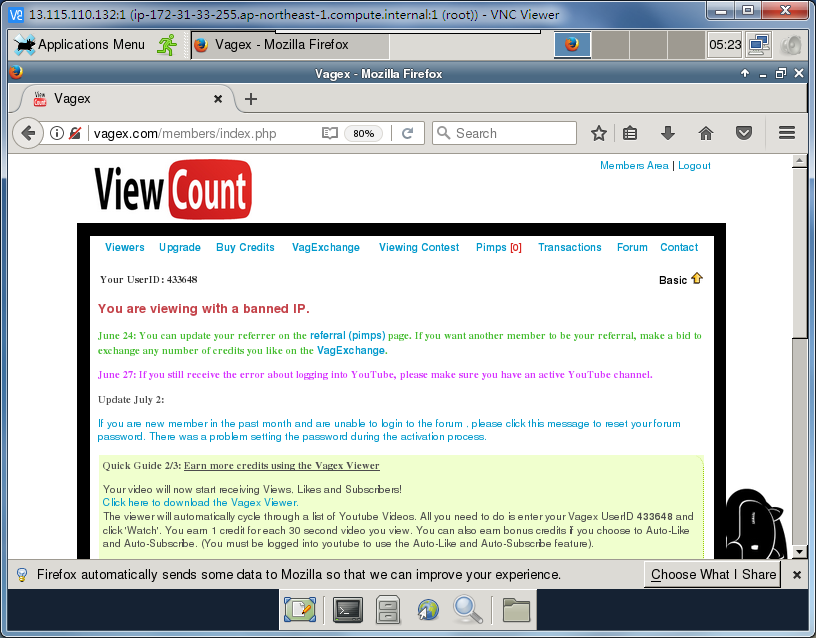Click in the Firefox Search field
Image resolution: width=816 pixels, height=638 pixels.
(x=512, y=133)
